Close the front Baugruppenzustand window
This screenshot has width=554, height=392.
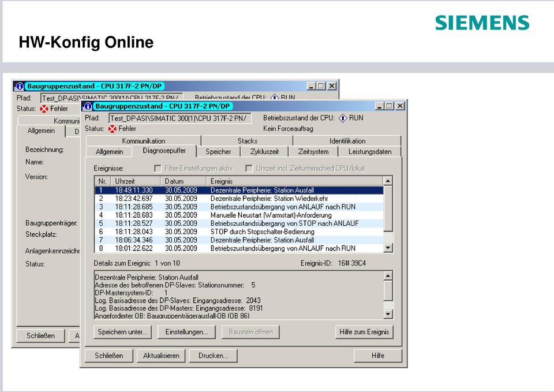400,106
